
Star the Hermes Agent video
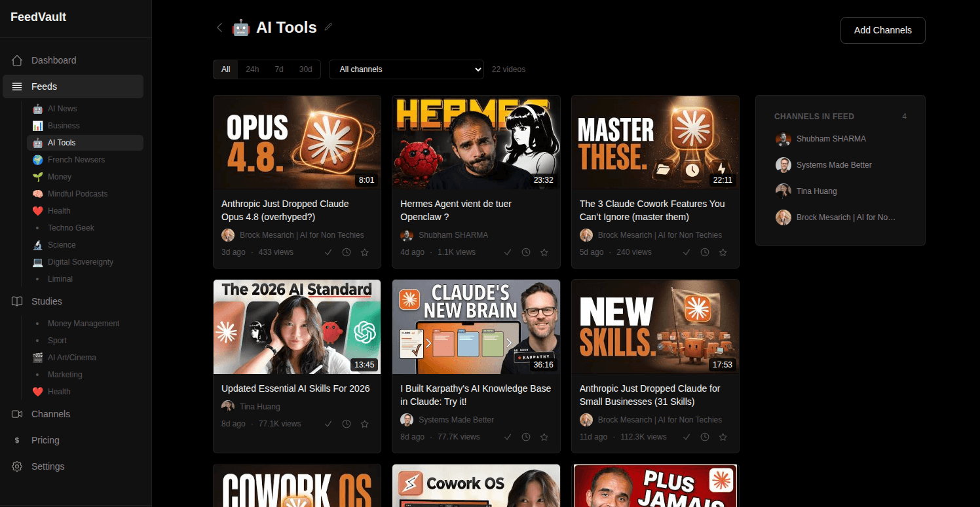pyautogui.click(x=544, y=252)
